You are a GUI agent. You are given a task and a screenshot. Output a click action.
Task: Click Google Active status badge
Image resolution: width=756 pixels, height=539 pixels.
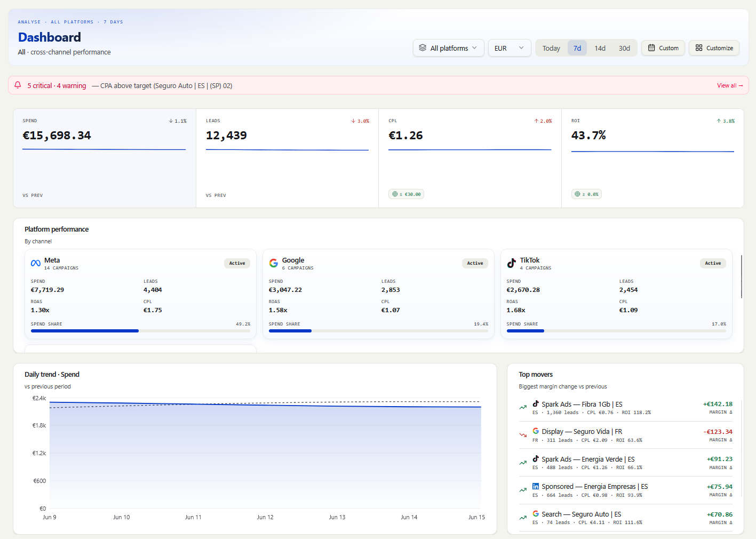(x=475, y=263)
